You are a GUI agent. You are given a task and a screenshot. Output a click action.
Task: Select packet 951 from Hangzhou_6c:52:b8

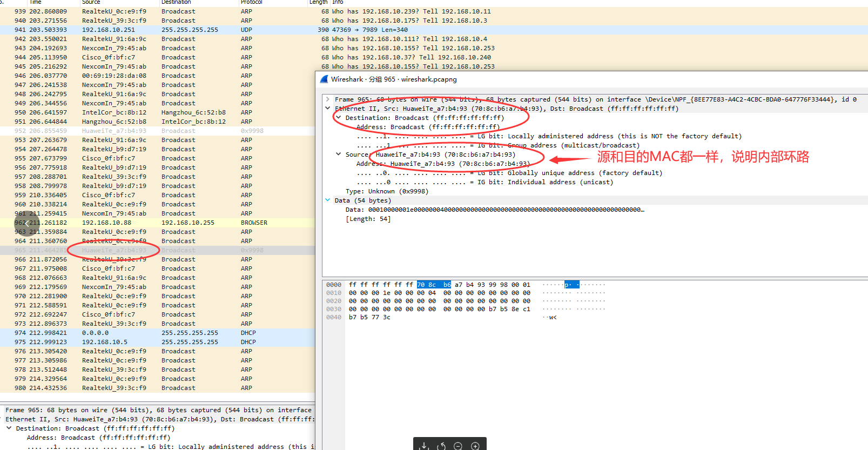[x=158, y=122]
